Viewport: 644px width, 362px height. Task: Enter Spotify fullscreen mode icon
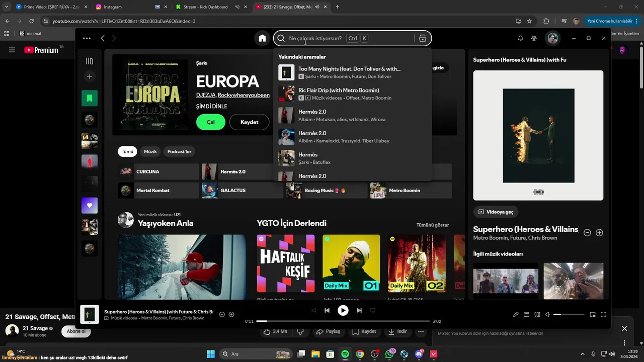click(603, 314)
